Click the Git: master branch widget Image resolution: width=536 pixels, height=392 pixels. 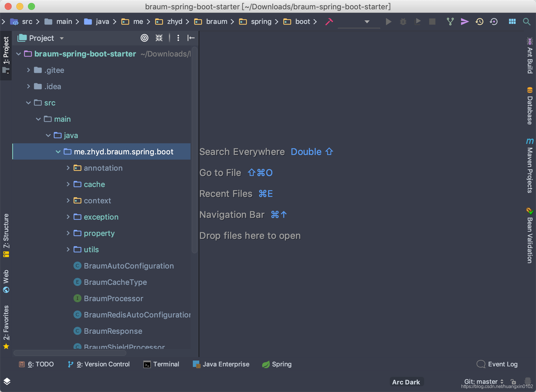point(484,382)
